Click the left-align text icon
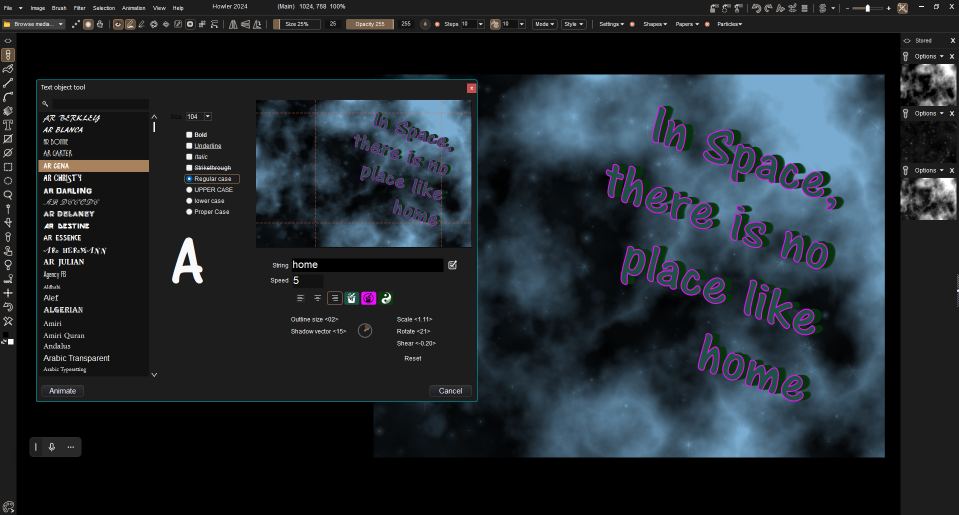 [x=301, y=298]
